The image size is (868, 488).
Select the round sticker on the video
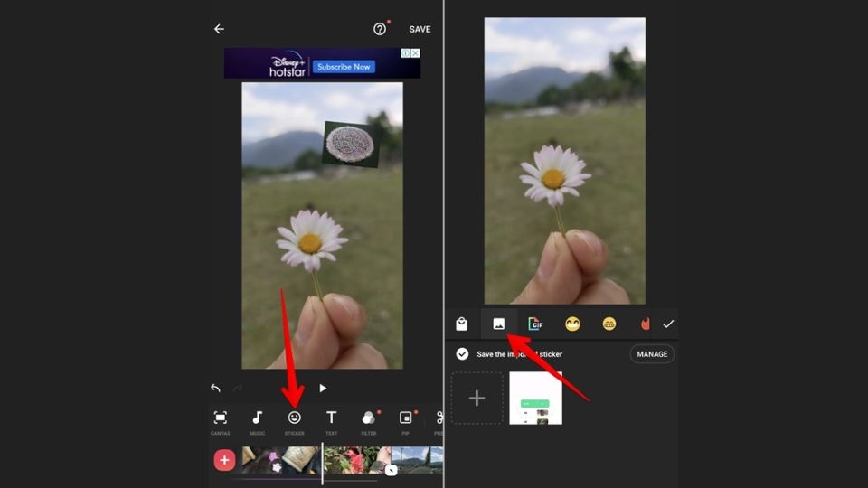(x=351, y=145)
